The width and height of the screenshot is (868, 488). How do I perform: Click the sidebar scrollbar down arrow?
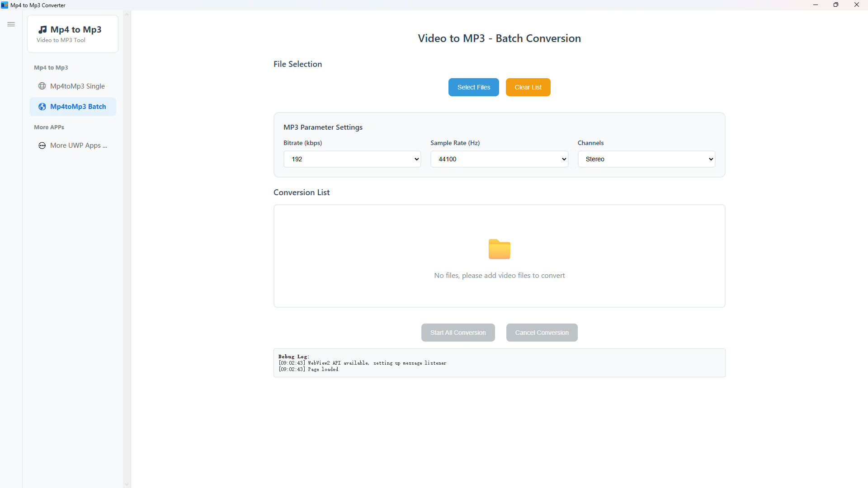[x=127, y=484]
